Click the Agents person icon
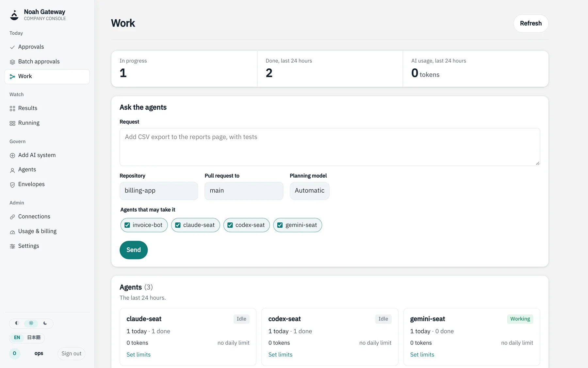This screenshot has width=588, height=368. [x=12, y=170]
